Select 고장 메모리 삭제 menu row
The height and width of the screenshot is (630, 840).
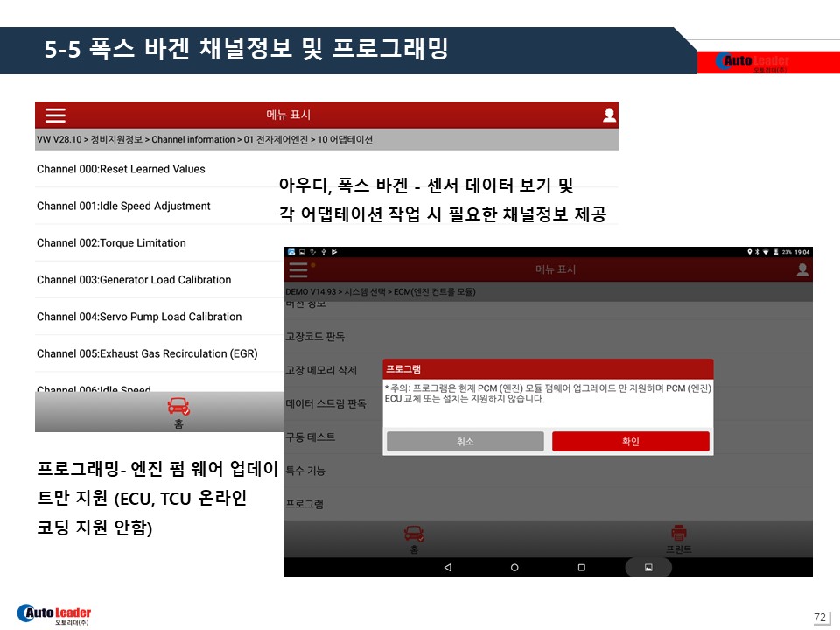(x=332, y=370)
